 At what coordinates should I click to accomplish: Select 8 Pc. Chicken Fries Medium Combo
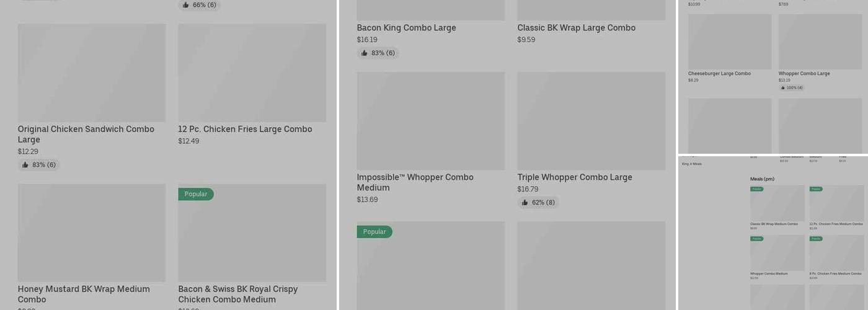point(836,273)
